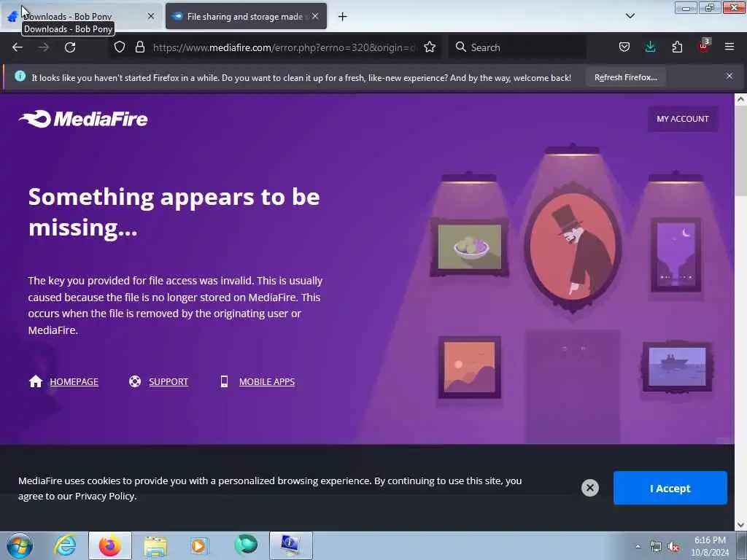The image size is (747, 560).
Task: Go back to the previous page
Action: [x=18, y=47]
